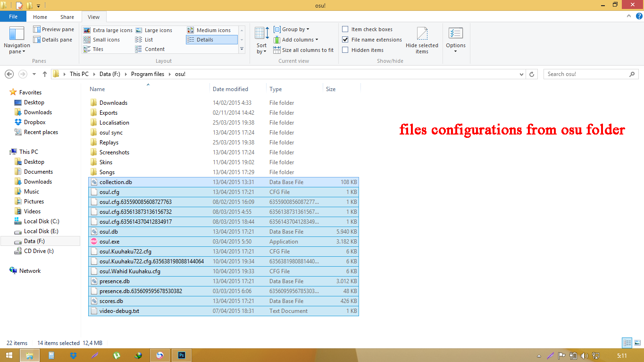Screen dimensions: 644x362
Task: Select the Tiles layout
Action: [x=93, y=49]
